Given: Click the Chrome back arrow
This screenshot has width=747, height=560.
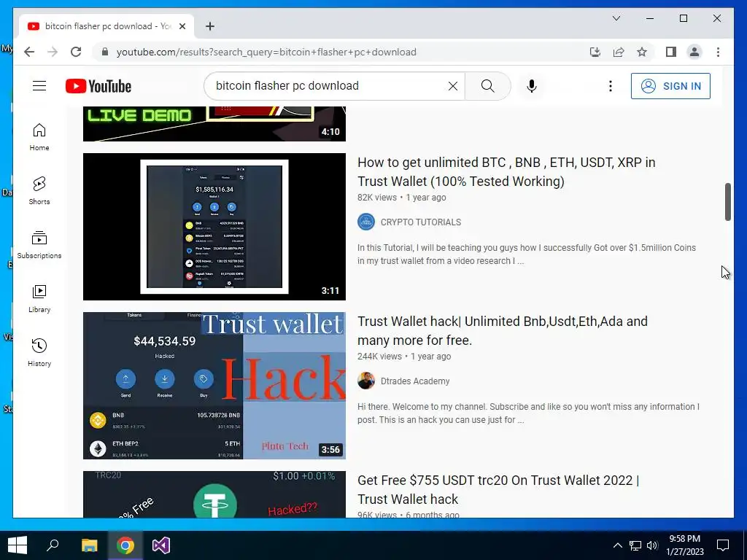Looking at the screenshot, I should click(x=29, y=52).
